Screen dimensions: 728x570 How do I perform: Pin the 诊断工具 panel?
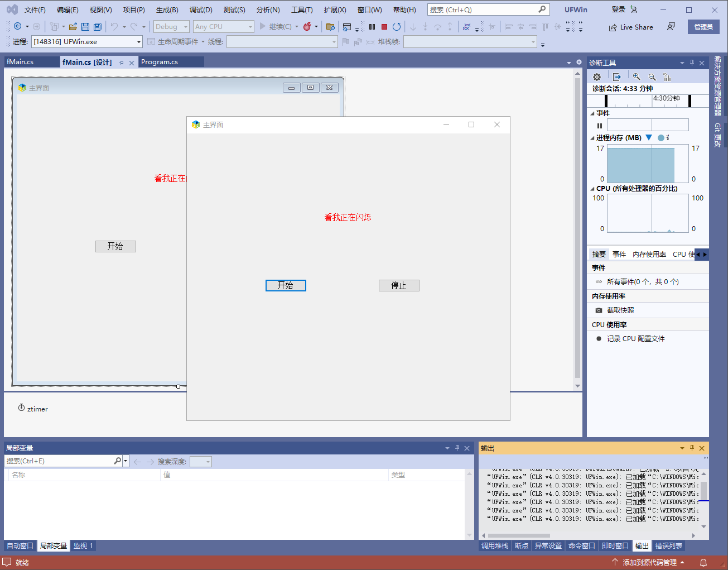[692, 63]
